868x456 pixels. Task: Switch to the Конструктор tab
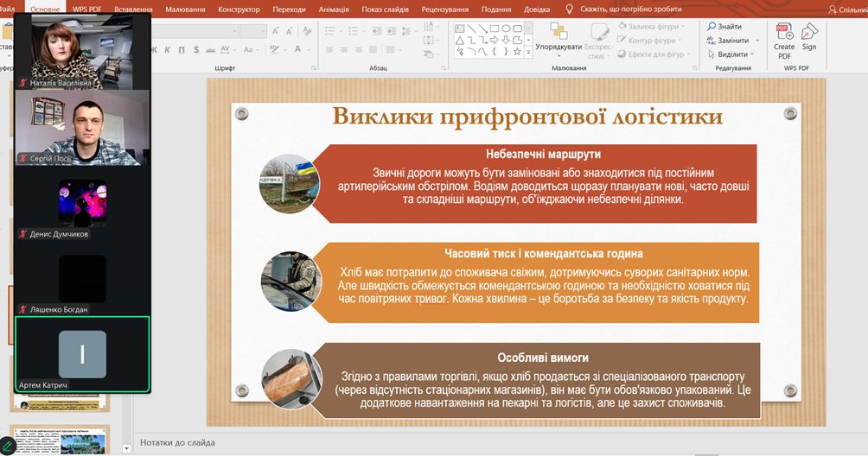[239, 9]
